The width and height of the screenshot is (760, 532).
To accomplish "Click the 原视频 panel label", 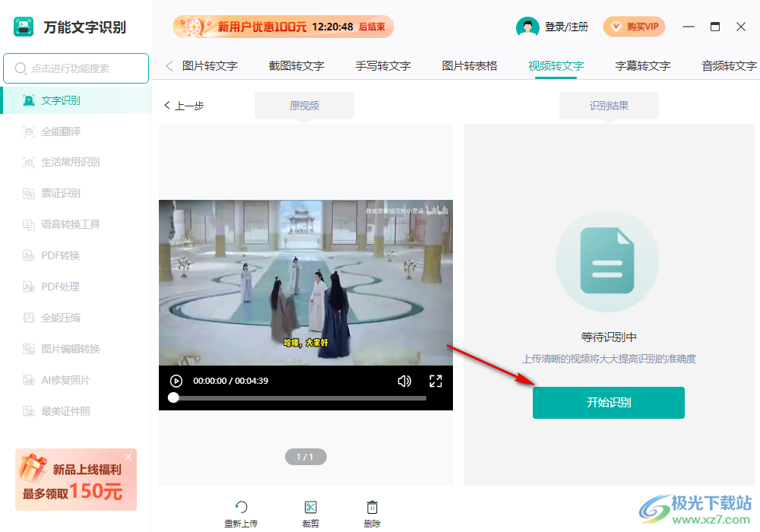I will tap(305, 106).
